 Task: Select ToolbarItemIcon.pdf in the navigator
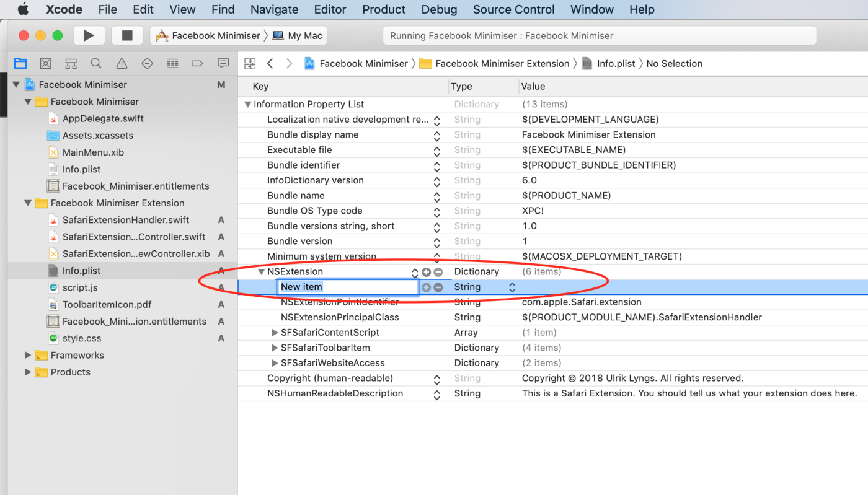click(x=107, y=304)
